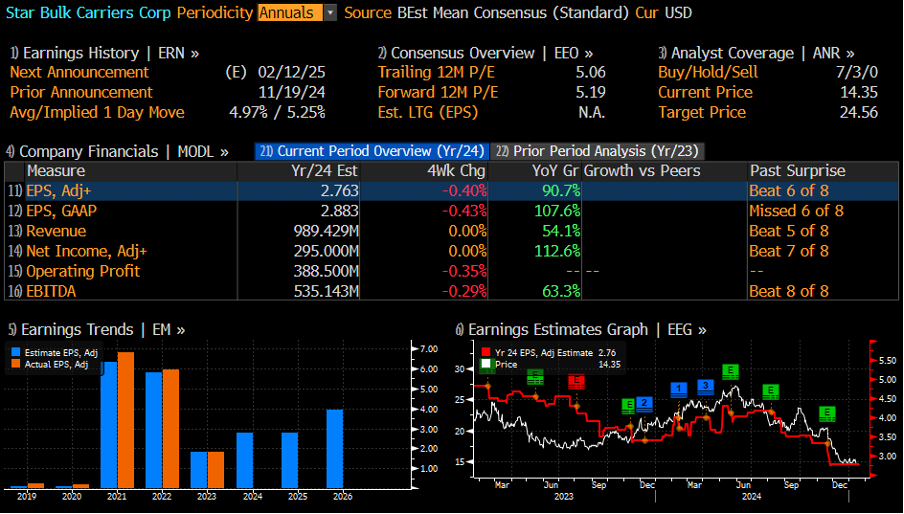Open Consensus Overview EEO link
Screen dimensions: 904x514
click(485, 52)
